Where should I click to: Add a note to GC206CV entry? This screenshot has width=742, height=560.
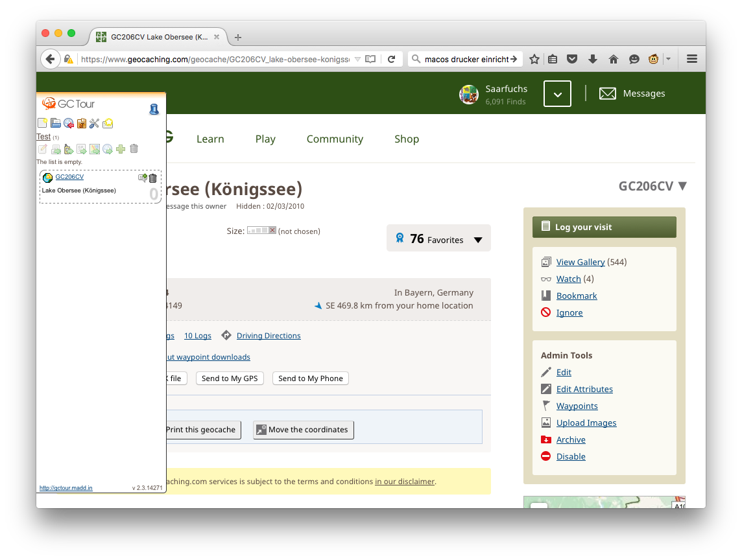[x=142, y=178]
